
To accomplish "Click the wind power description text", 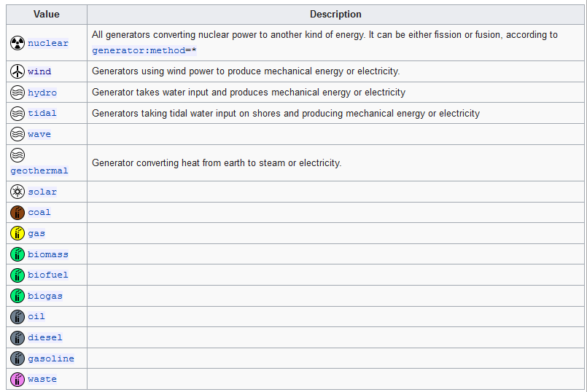I will 246,71.
